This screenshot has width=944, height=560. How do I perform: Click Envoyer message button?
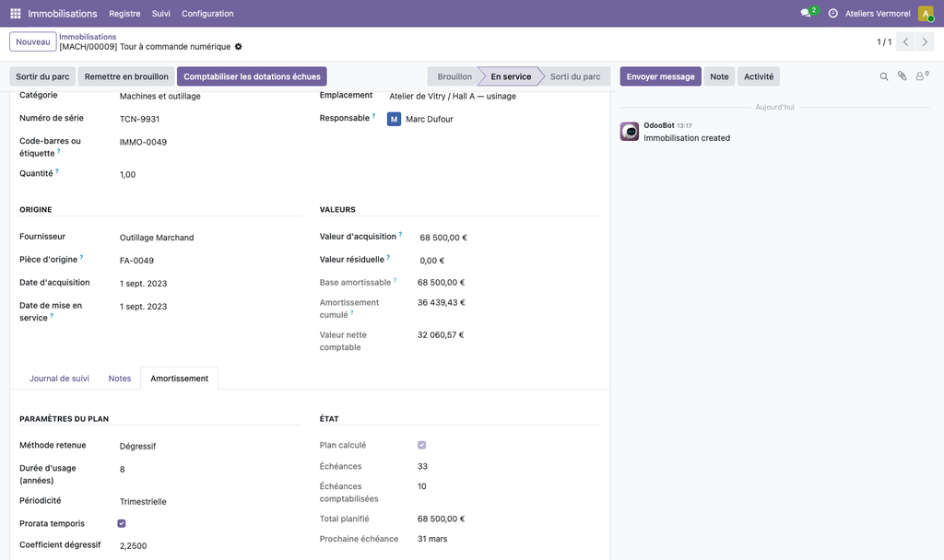point(660,76)
